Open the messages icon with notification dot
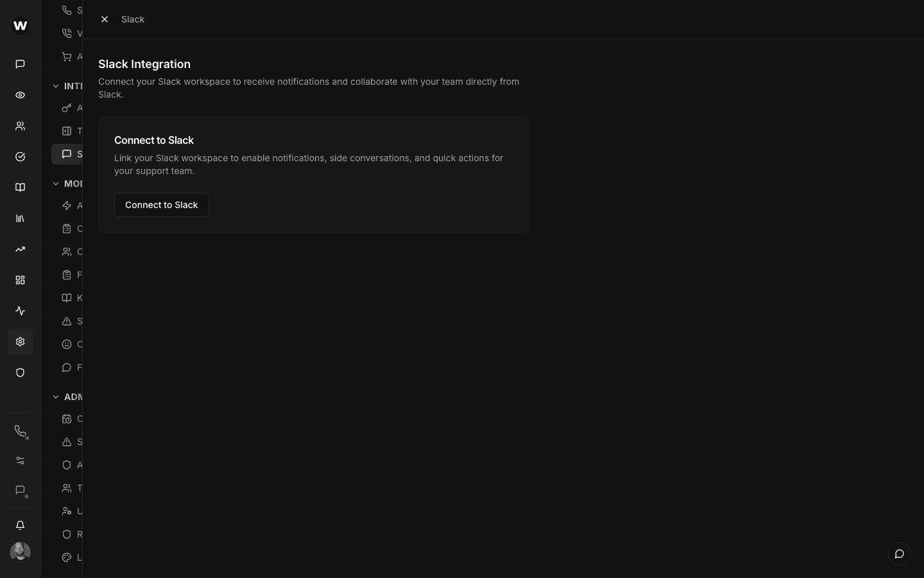The width and height of the screenshot is (924, 578). [x=20, y=491]
